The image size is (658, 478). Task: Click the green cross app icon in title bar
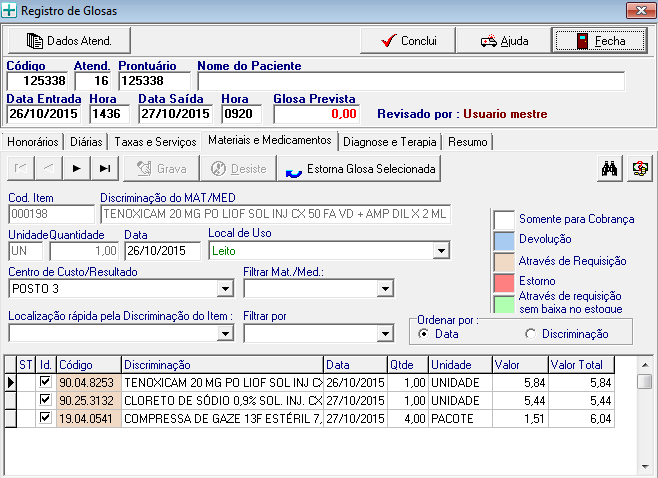click(x=9, y=10)
